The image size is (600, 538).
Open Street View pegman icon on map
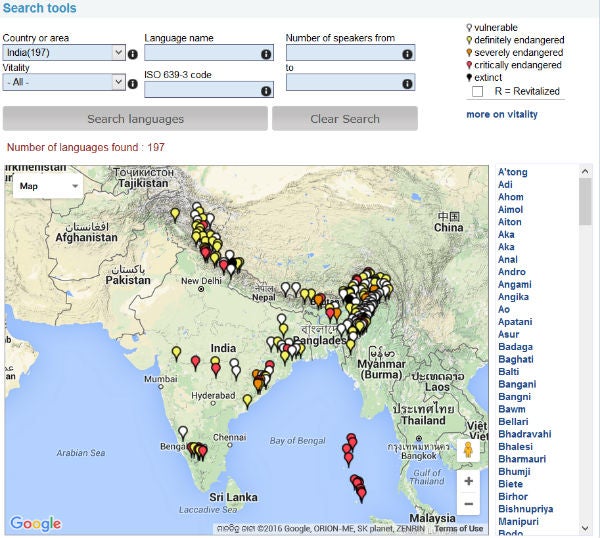point(468,450)
